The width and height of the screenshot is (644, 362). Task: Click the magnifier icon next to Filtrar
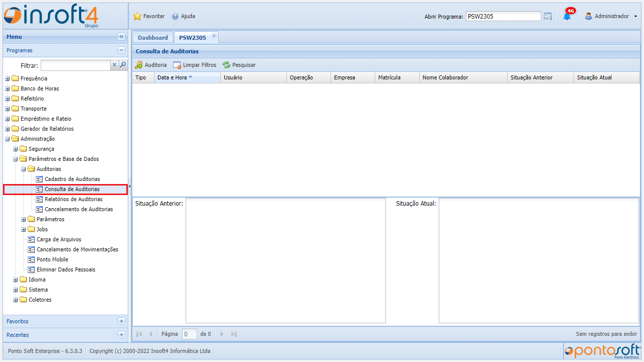coord(123,65)
